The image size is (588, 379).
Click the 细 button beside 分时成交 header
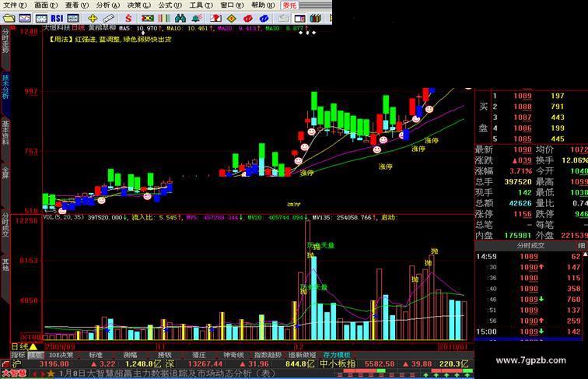point(581,245)
